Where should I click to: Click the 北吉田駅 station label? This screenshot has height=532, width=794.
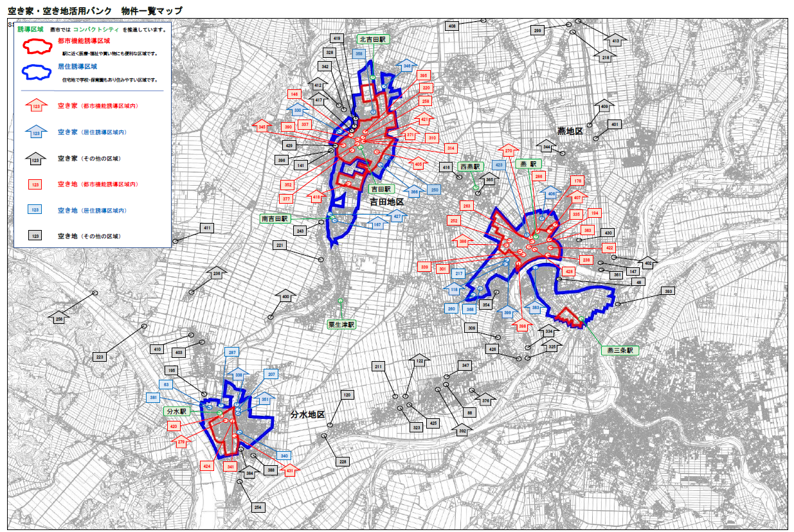(x=374, y=39)
